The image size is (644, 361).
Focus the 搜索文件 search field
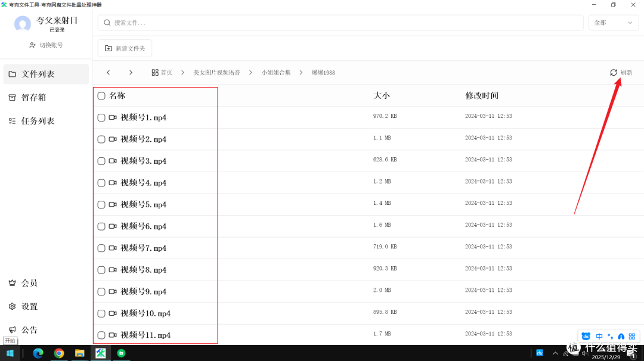point(340,23)
